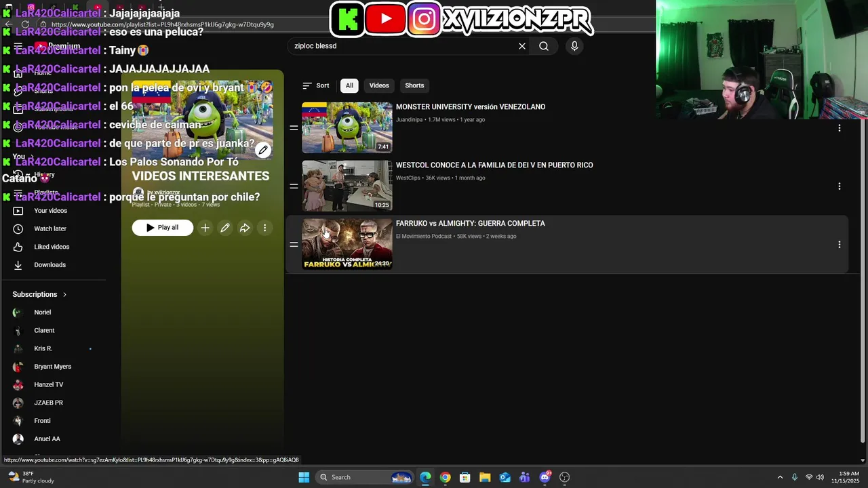868x488 pixels.
Task: Click the tray microphone icon
Action: pos(795,477)
